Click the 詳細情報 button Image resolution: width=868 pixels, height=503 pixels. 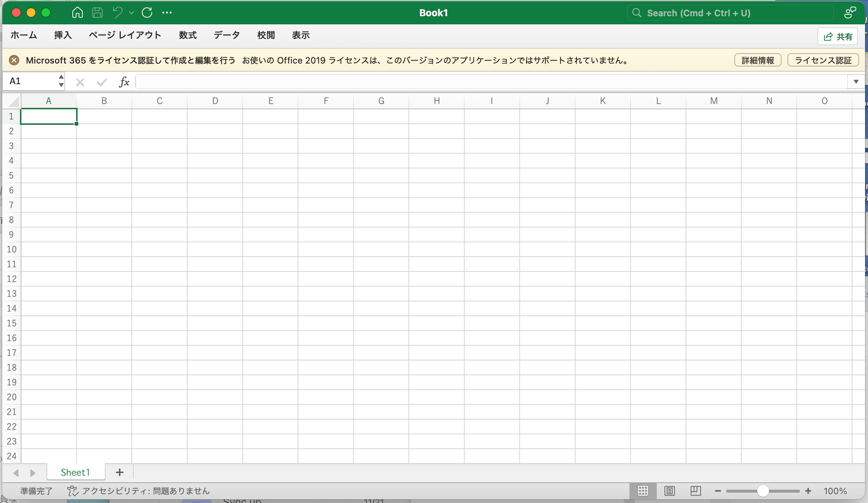click(x=758, y=60)
